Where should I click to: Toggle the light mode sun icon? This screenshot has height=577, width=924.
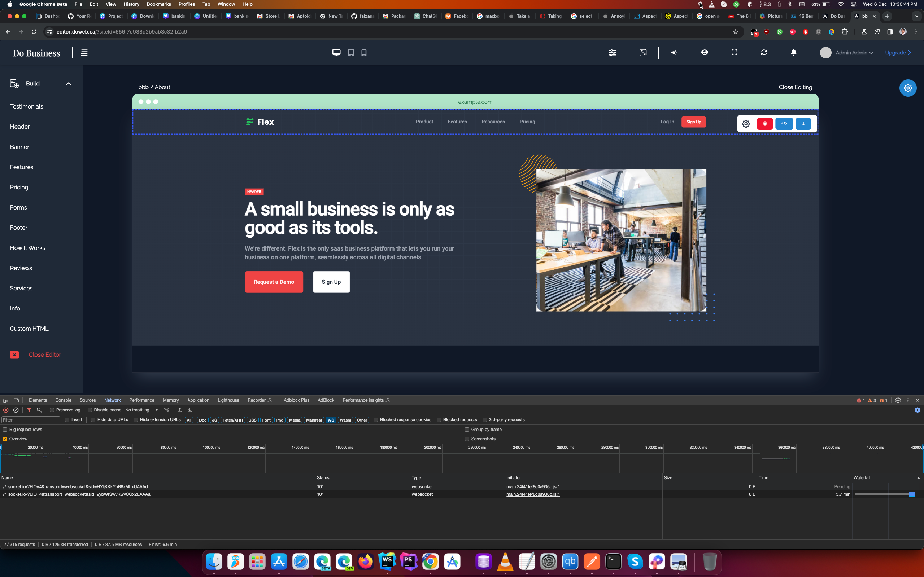(x=674, y=53)
